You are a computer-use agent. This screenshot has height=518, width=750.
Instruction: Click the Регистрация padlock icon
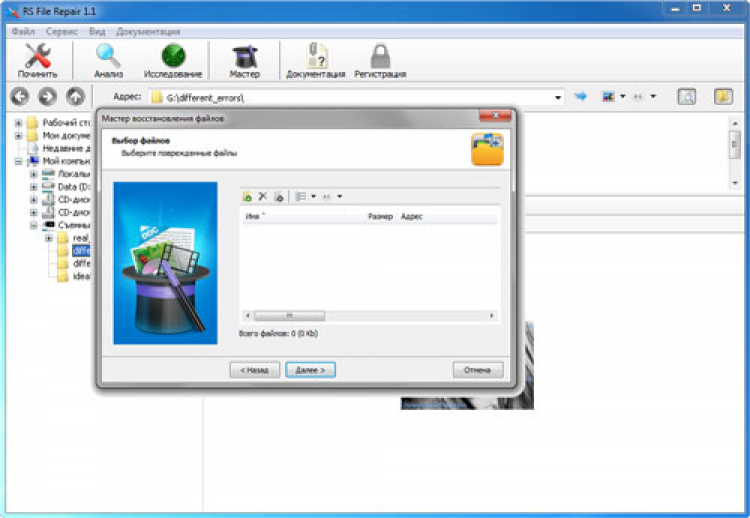[x=380, y=60]
